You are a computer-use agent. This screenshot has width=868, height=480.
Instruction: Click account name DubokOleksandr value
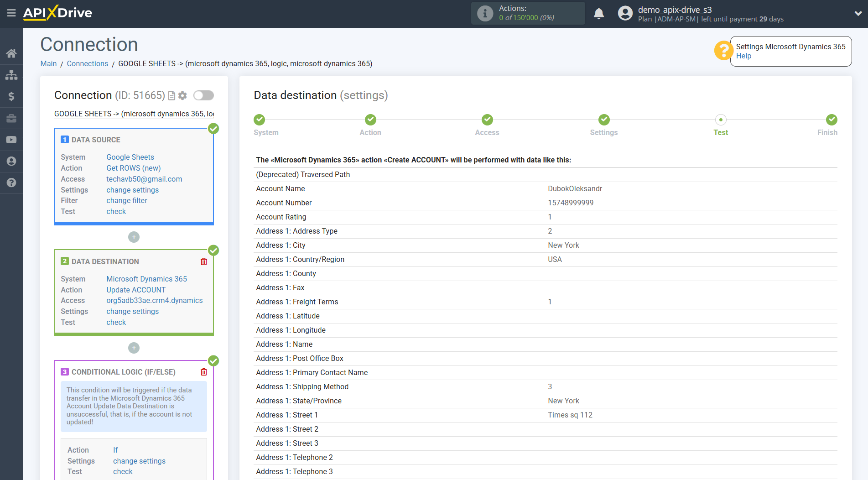point(575,188)
